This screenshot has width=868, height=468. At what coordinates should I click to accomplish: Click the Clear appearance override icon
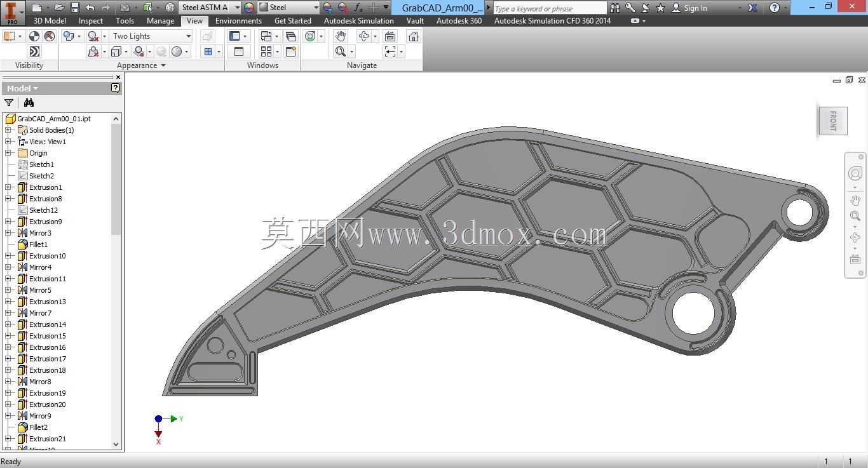(x=342, y=8)
